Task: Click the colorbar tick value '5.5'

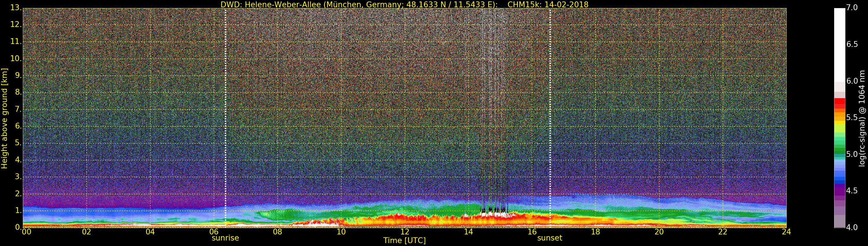Action: coord(852,118)
